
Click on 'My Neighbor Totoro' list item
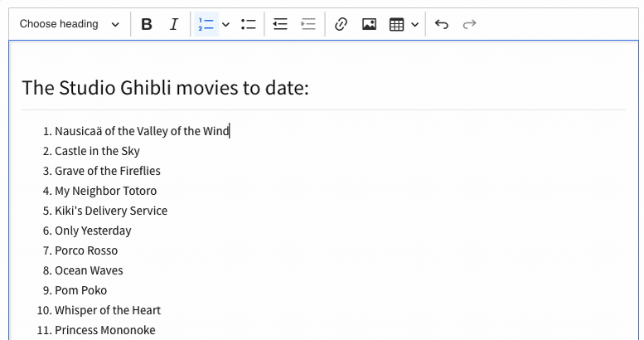tap(106, 191)
